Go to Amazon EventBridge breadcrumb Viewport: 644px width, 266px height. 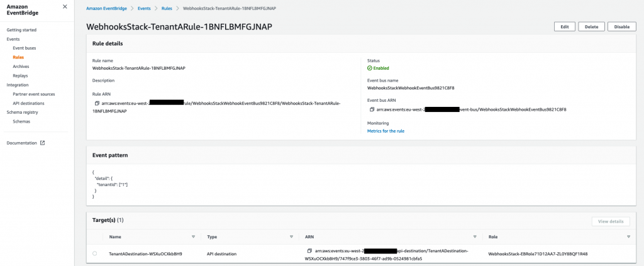click(106, 8)
